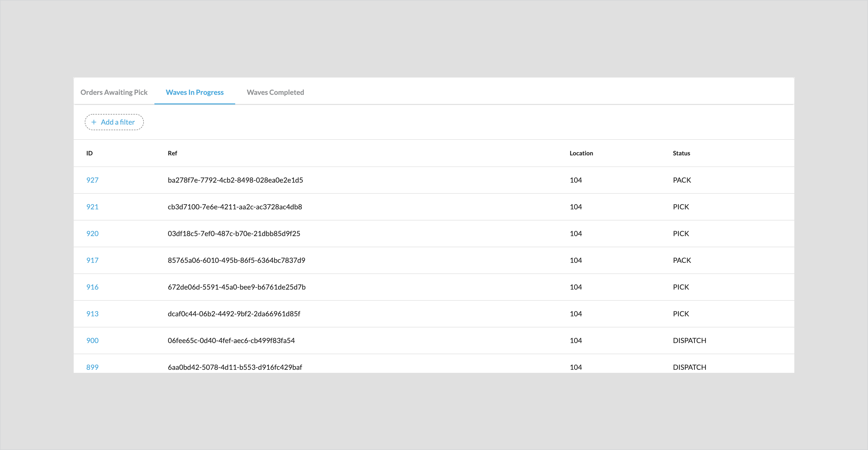Click the Location column header
Screen dimensions: 868x450
click(x=581, y=153)
